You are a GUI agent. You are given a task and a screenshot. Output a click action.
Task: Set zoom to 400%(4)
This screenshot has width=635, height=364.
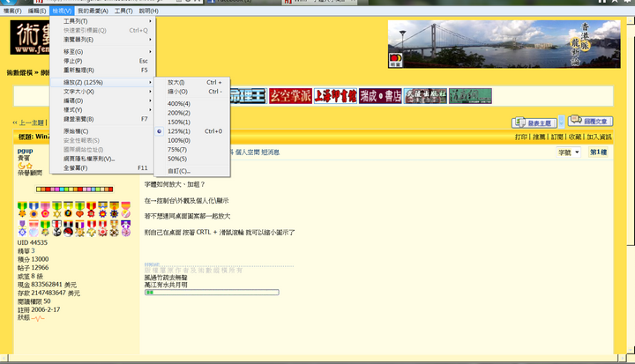tap(192, 104)
